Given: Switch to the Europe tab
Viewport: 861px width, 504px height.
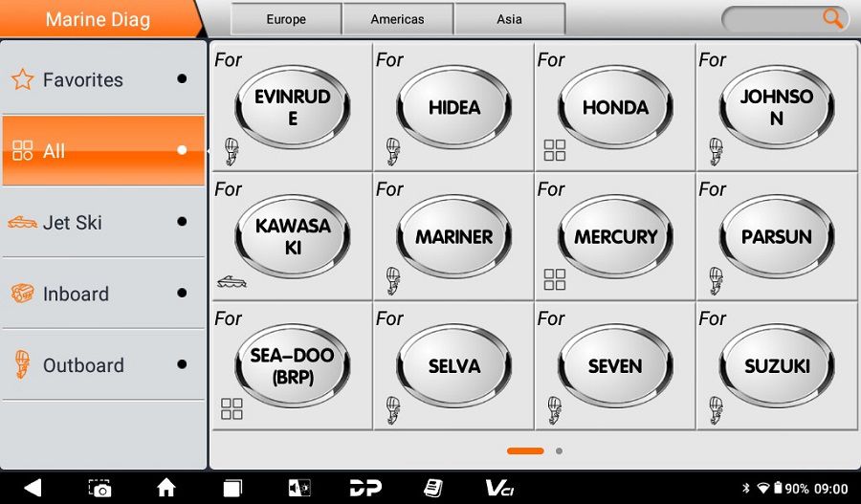Looking at the screenshot, I should pyautogui.click(x=286, y=19).
